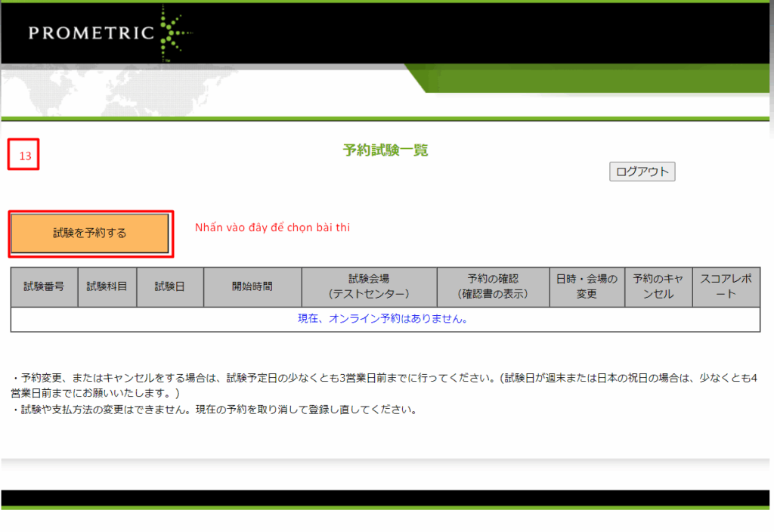The image size is (774, 532).
Task: Click the ログアウト logout button
Action: [642, 172]
